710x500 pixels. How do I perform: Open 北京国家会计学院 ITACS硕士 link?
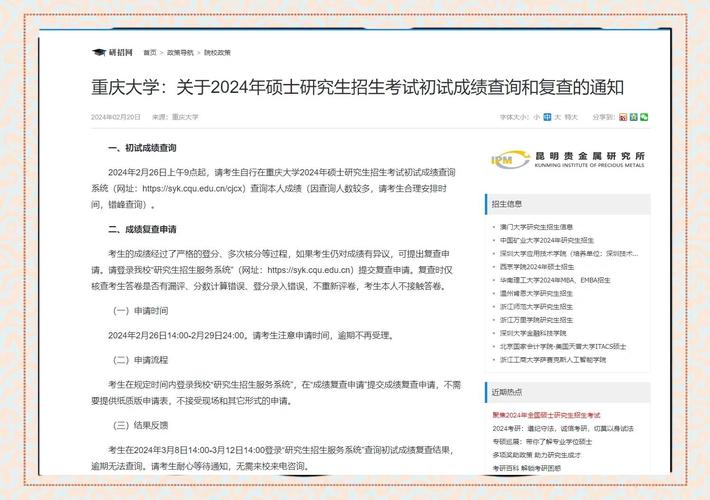tap(563, 346)
